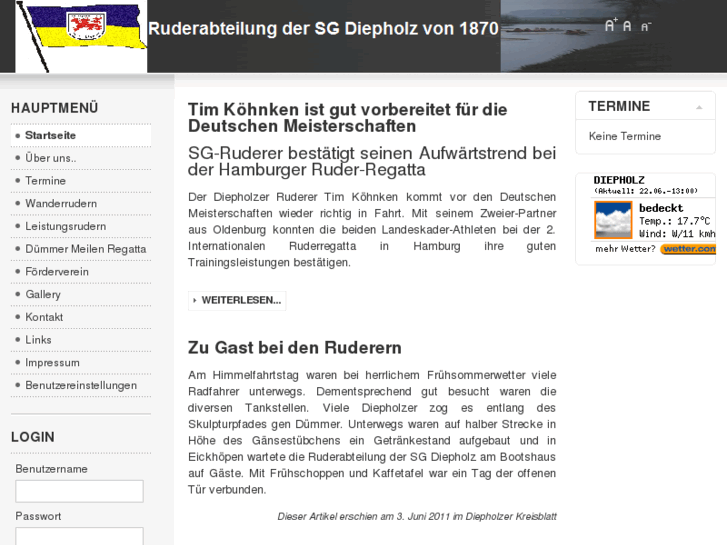This screenshot has height=545, width=727.
Task: Click the Wind: W/11 kmh reading
Action: [677, 234]
